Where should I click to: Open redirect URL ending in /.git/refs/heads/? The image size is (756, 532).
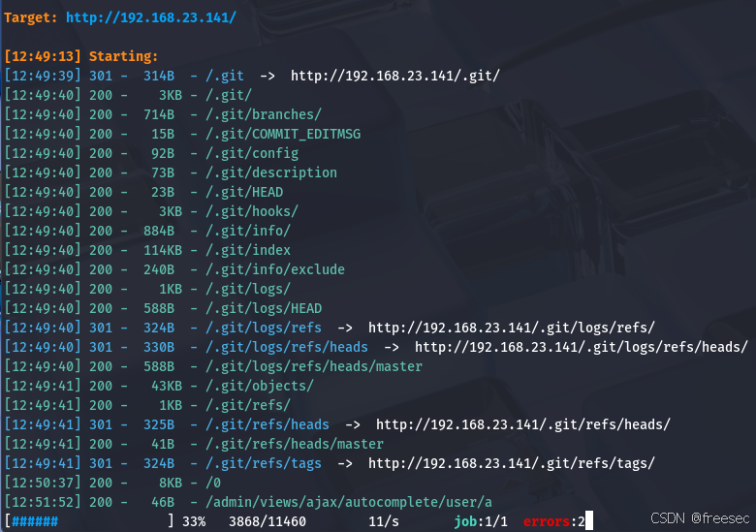point(523,424)
